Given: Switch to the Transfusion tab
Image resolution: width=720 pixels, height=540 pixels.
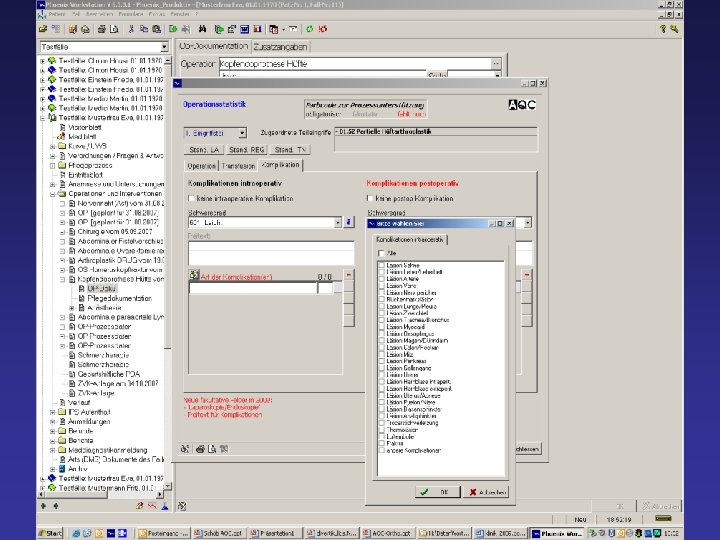Looking at the screenshot, I should [x=238, y=166].
